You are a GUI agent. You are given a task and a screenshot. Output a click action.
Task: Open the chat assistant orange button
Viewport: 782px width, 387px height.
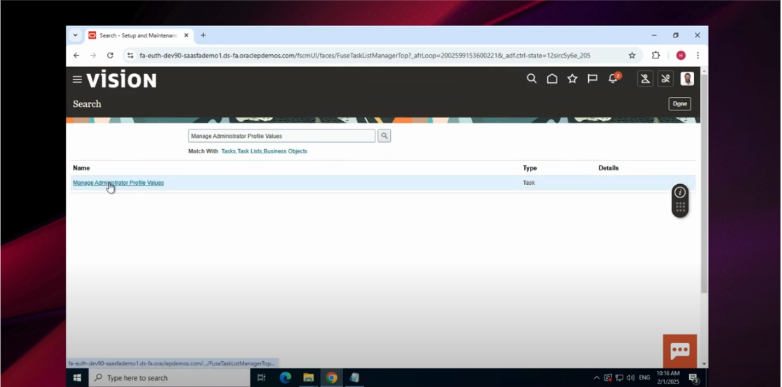coord(680,351)
